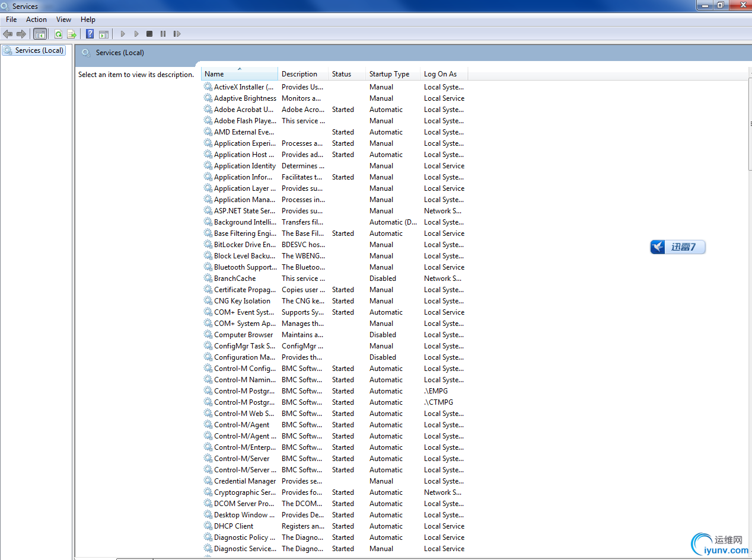Select the Control-M/Enterprise service name
The width and height of the screenshot is (752, 560).
click(245, 447)
